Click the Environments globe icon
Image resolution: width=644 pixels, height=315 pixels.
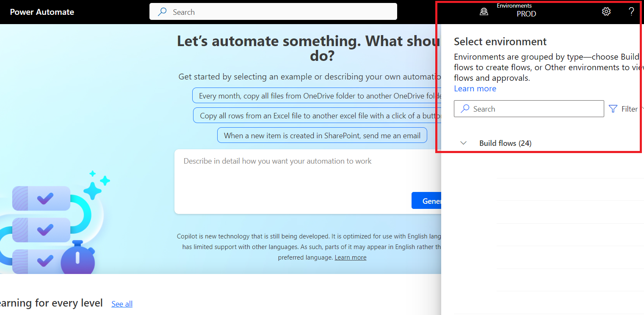(484, 12)
